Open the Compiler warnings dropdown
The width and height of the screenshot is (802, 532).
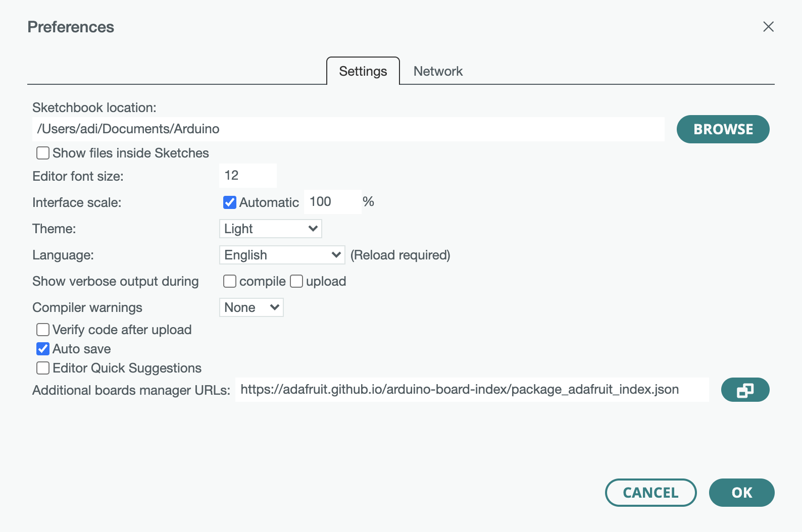pyautogui.click(x=252, y=307)
